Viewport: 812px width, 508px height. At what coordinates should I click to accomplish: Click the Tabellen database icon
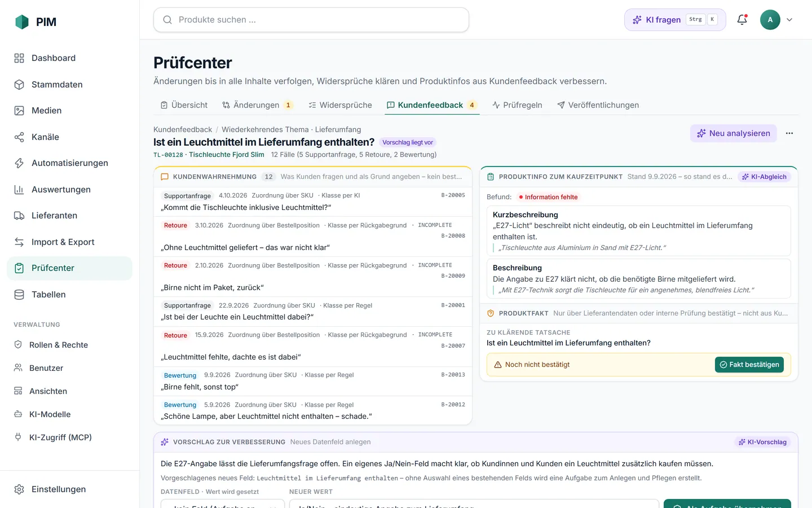tap(19, 295)
